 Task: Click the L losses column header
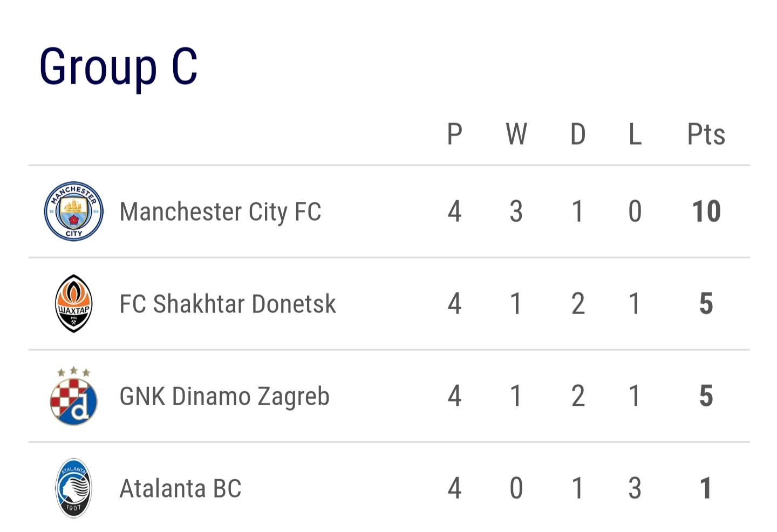tap(635, 134)
